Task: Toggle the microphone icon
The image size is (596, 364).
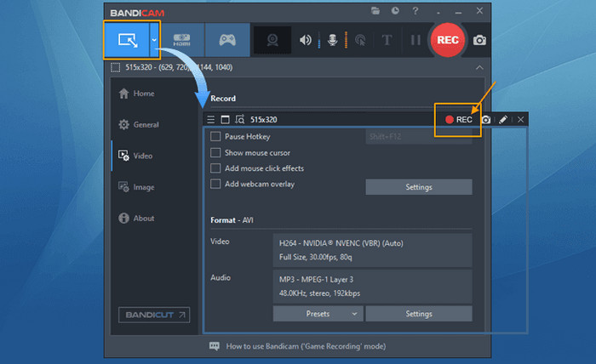Action: [x=332, y=40]
